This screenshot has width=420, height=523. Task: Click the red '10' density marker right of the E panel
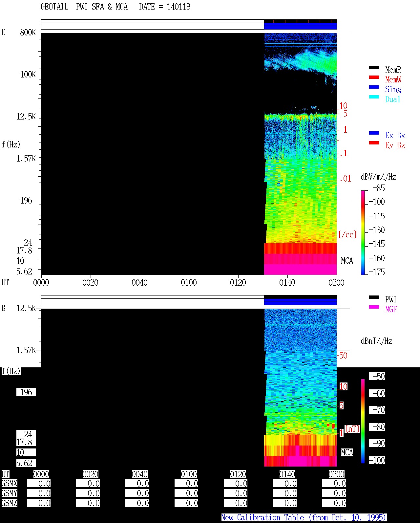tap(343, 106)
